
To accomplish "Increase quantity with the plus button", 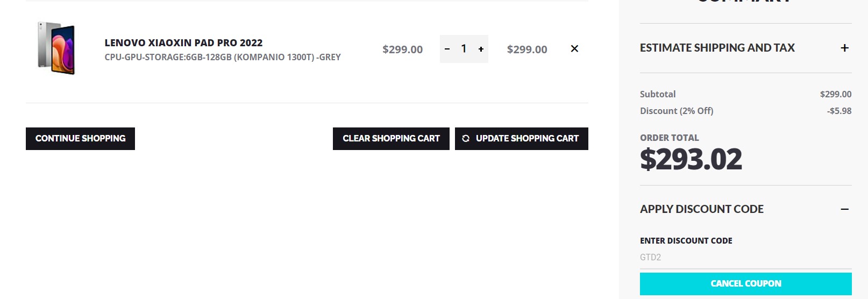I will 481,49.
